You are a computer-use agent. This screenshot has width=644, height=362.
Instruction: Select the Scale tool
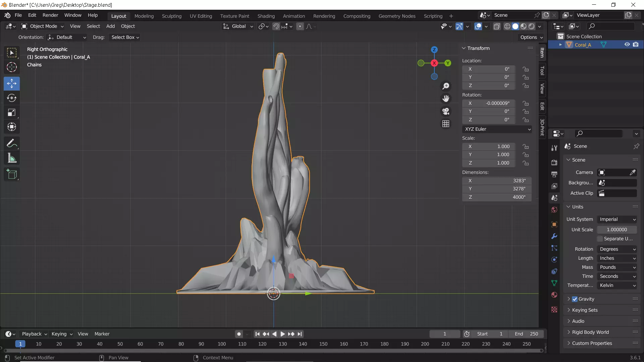coord(12,112)
